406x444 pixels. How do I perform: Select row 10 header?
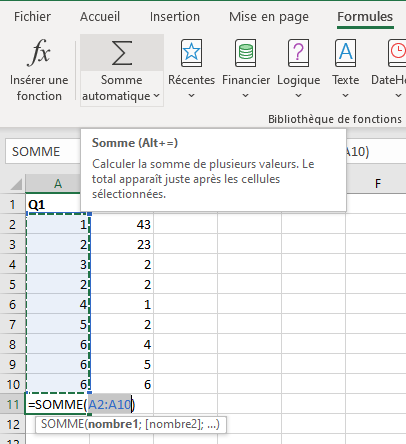[x=13, y=384]
